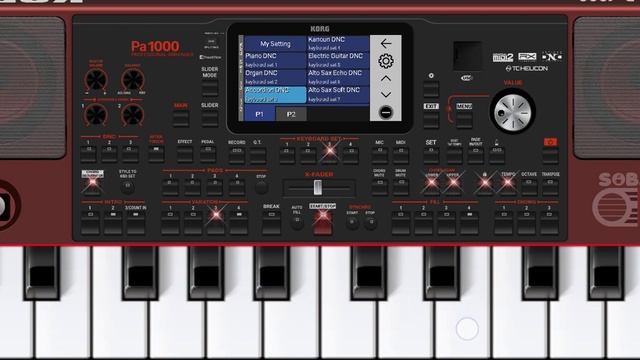Viewport: 640px width, 360px height.
Task: Choose Alto Sax Soft DNC
Action: point(338,94)
